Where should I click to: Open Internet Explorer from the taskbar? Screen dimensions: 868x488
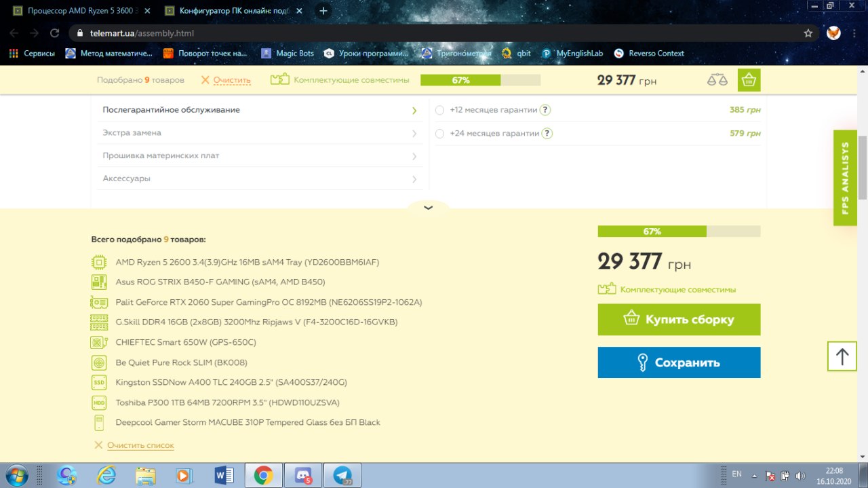pyautogui.click(x=106, y=476)
